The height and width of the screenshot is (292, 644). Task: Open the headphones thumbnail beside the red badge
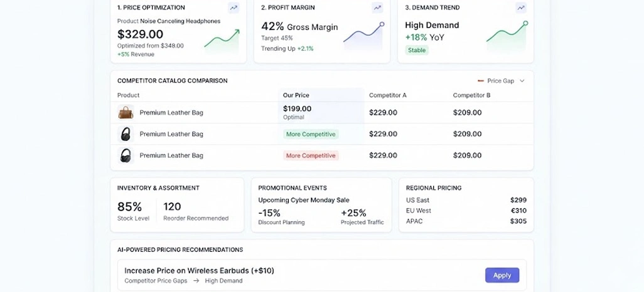pyautogui.click(x=126, y=155)
